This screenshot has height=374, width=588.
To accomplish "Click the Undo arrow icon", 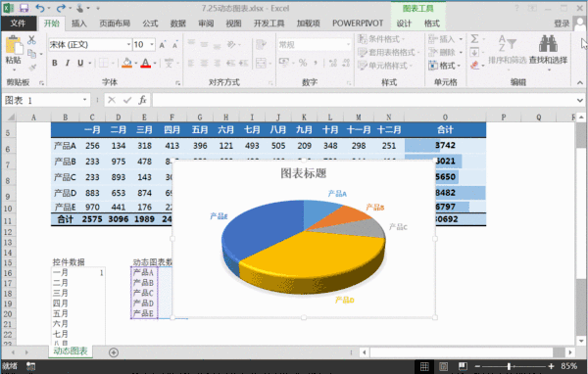I will (40, 8).
